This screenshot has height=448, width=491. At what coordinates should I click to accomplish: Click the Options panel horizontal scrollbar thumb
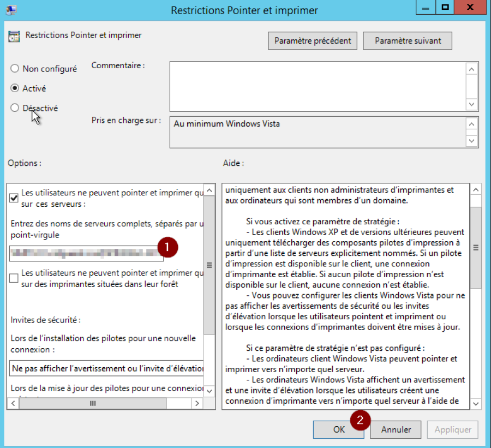point(93,403)
